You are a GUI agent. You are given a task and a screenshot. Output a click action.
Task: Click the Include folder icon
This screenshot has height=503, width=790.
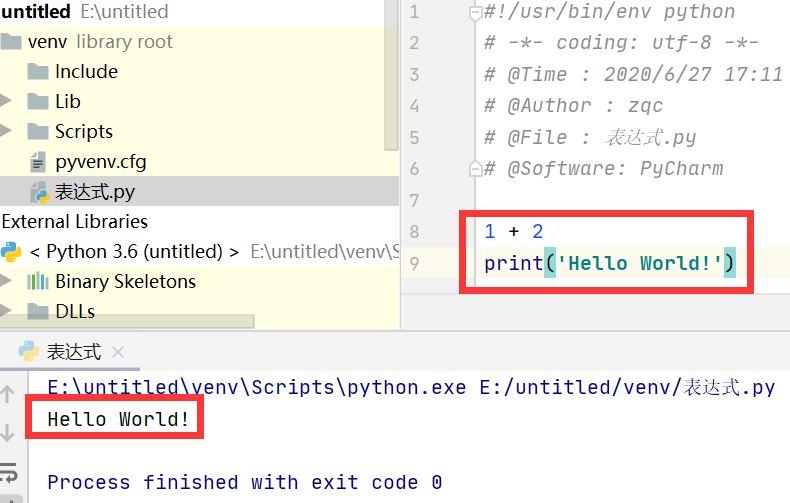38,71
